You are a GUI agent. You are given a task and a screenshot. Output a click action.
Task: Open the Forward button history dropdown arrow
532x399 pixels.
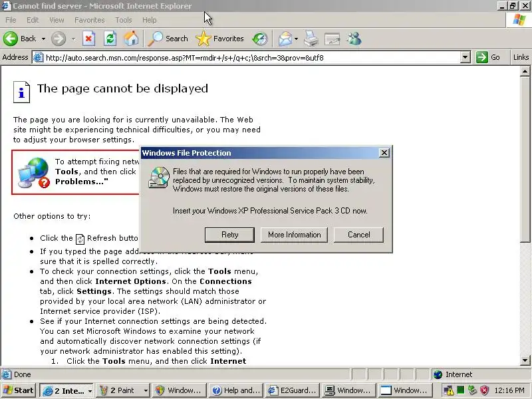tap(73, 39)
